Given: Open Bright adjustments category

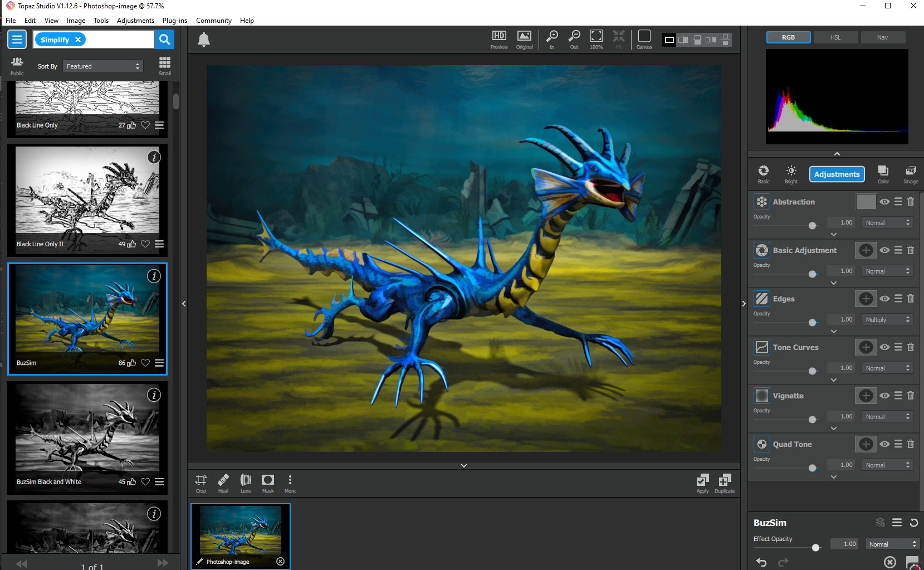Looking at the screenshot, I should pos(791,174).
